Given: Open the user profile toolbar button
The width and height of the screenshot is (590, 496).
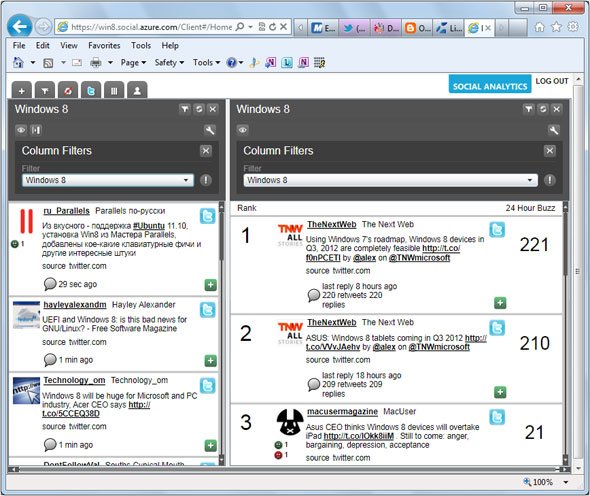Looking at the screenshot, I should click(137, 91).
